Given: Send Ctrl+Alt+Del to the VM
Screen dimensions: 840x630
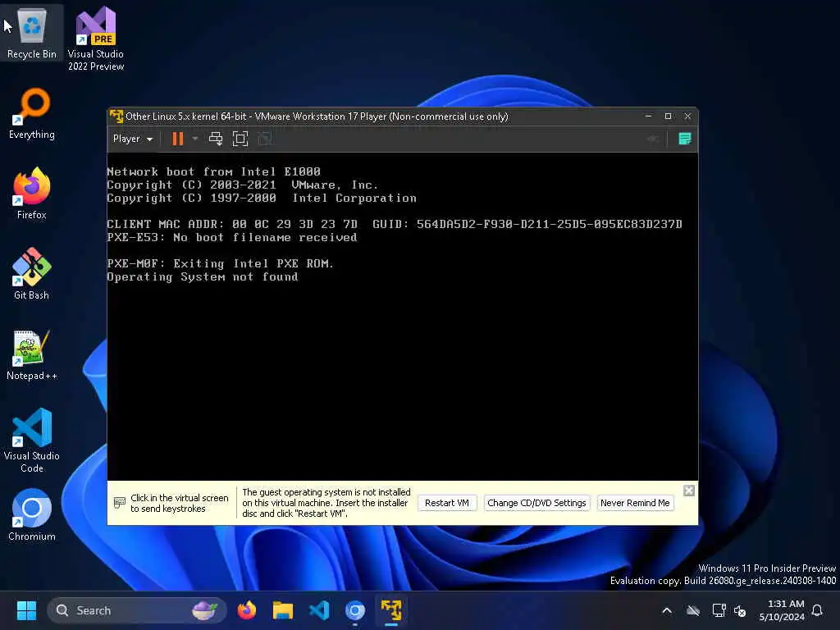Looking at the screenshot, I should pyautogui.click(x=216, y=139).
